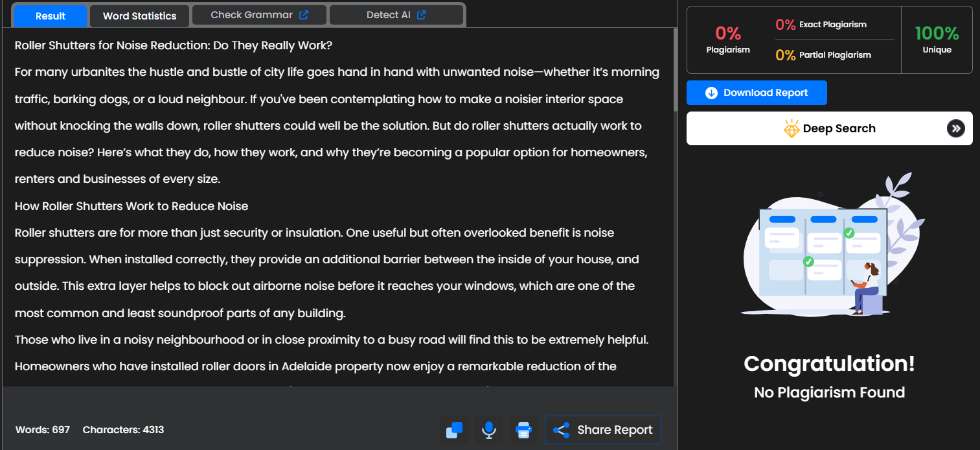Start a Deep Search

point(829,128)
